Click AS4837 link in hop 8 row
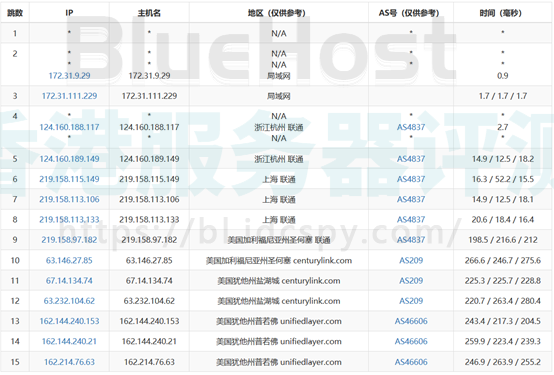This screenshot has width=554, height=375. click(x=411, y=219)
